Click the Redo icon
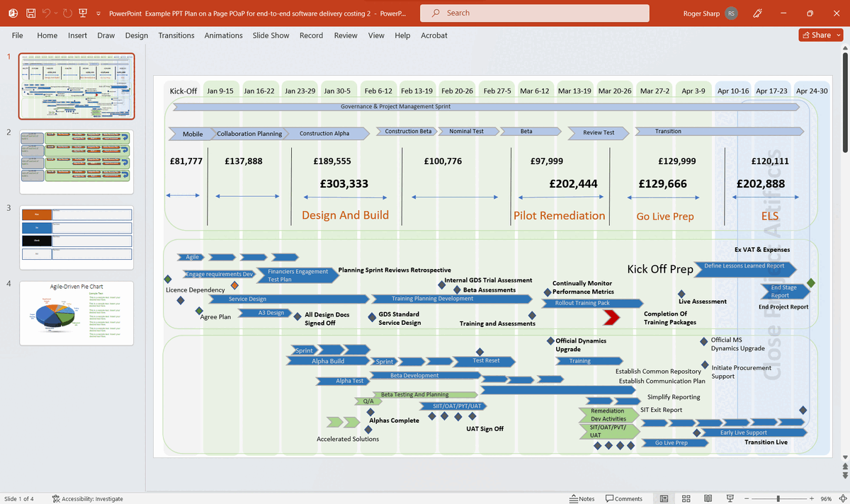850x504 pixels. [67, 13]
